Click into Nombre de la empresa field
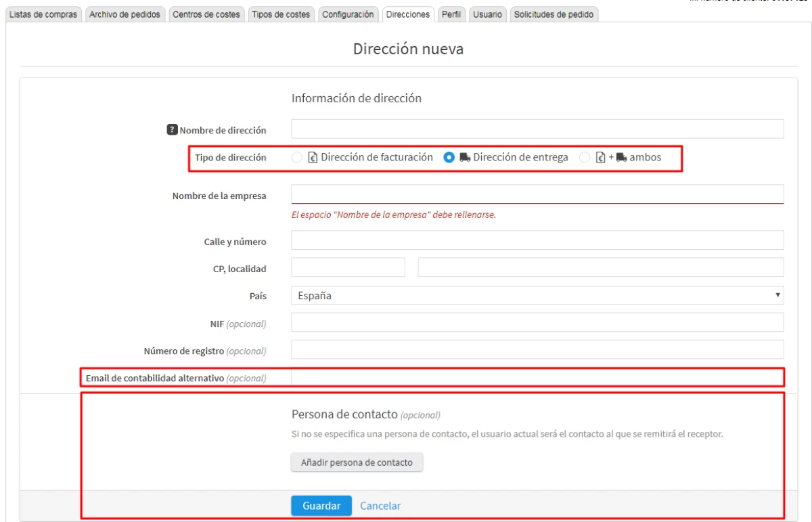The image size is (812, 522). click(x=537, y=194)
